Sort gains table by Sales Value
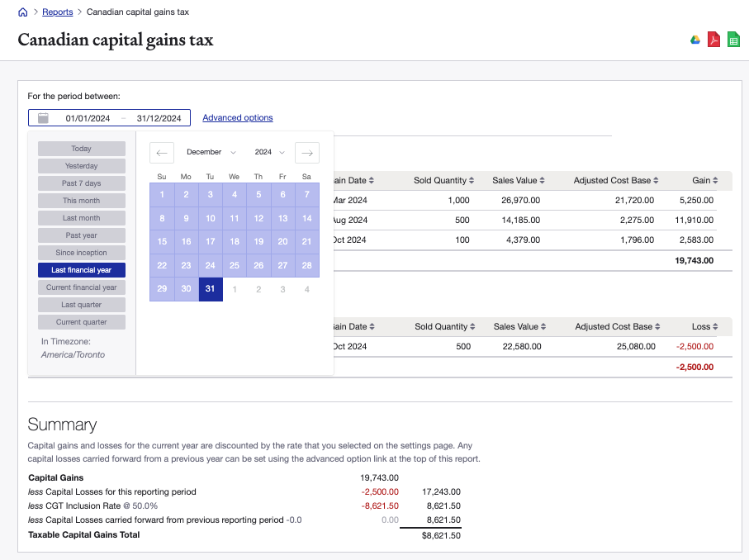The width and height of the screenshot is (749, 560). [x=519, y=180]
